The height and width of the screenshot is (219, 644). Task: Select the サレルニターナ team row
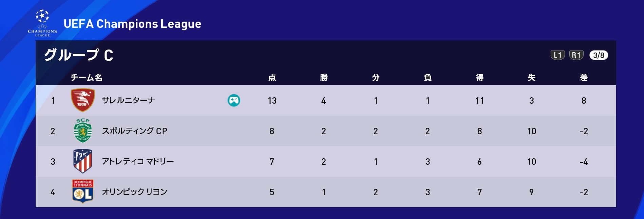point(326,100)
